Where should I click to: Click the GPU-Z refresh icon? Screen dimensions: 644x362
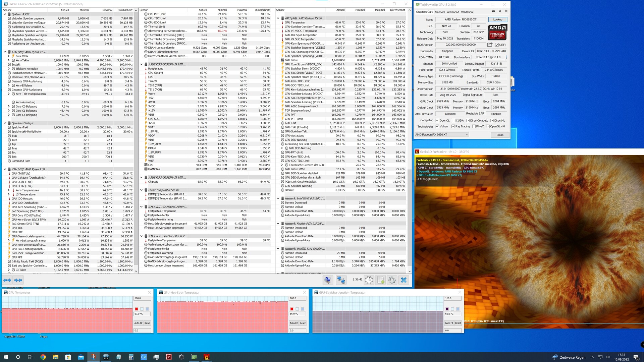pos(500,11)
